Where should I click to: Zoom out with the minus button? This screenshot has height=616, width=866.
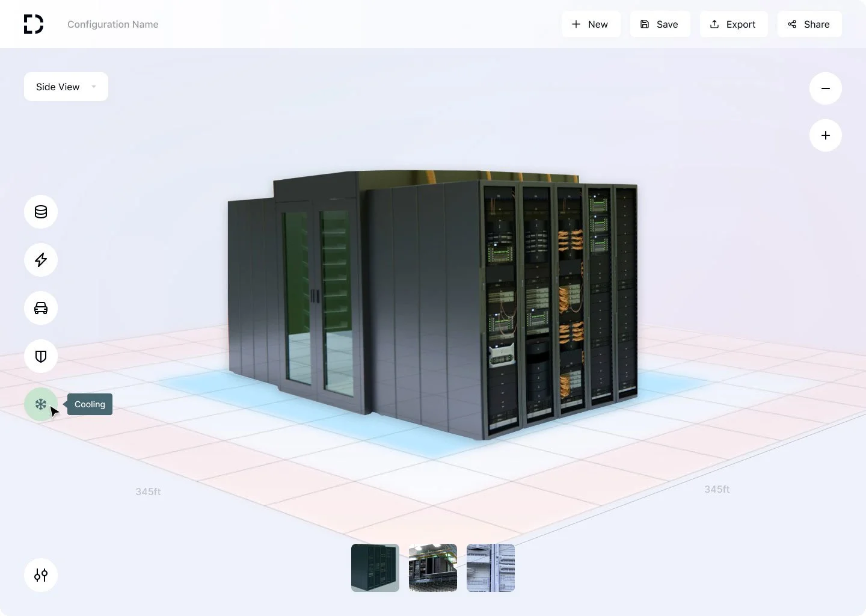(826, 88)
